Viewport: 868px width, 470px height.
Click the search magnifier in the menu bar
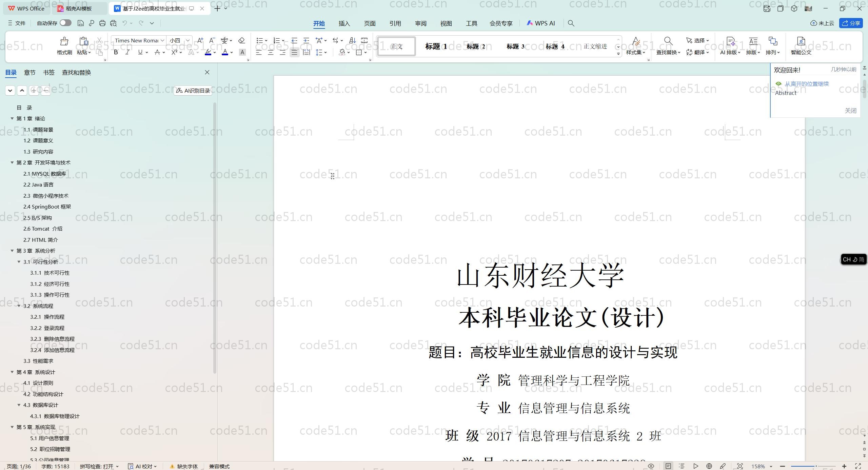coord(571,23)
